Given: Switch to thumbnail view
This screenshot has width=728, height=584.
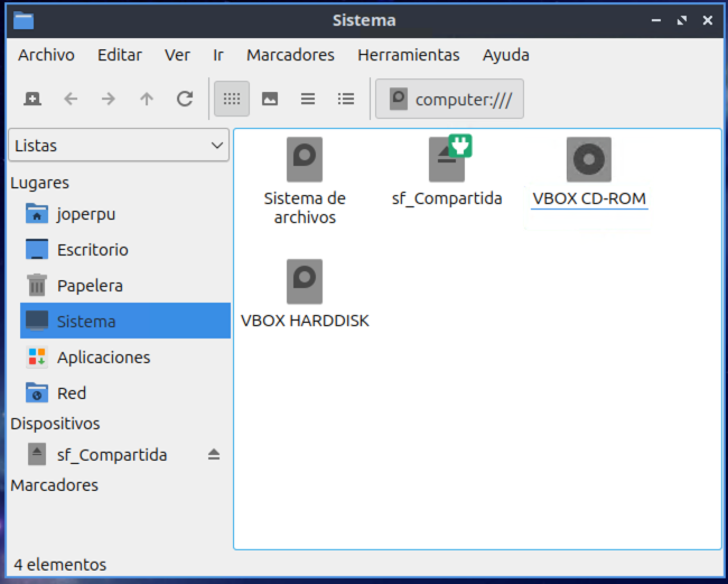Looking at the screenshot, I should 270,99.
